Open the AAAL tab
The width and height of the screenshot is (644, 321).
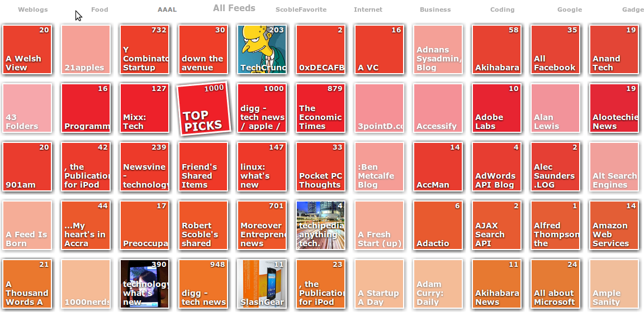click(x=167, y=9)
